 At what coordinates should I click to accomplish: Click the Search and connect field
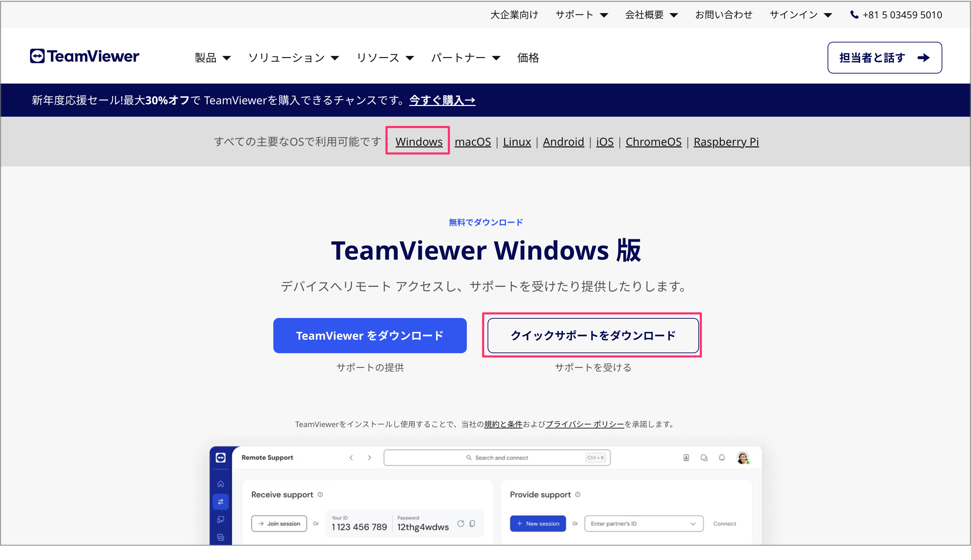click(497, 458)
